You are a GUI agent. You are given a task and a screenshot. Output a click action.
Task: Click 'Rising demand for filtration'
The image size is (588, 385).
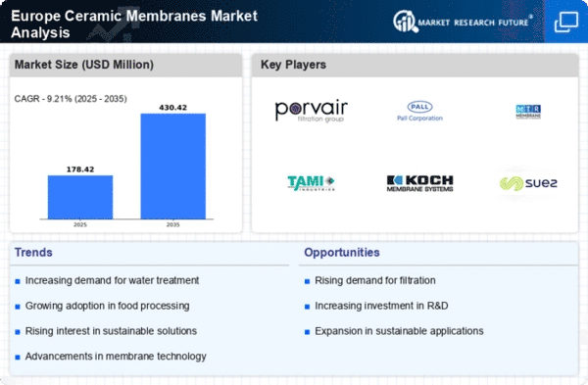click(375, 280)
